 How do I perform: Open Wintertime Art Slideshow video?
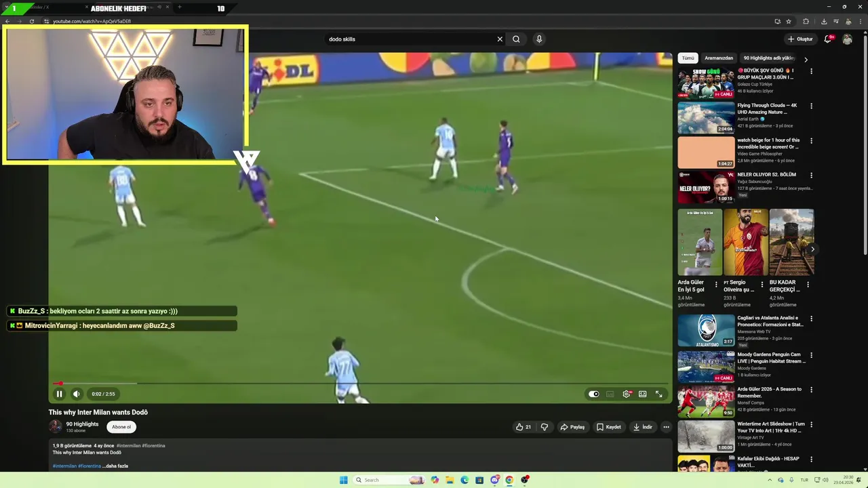coord(706,436)
